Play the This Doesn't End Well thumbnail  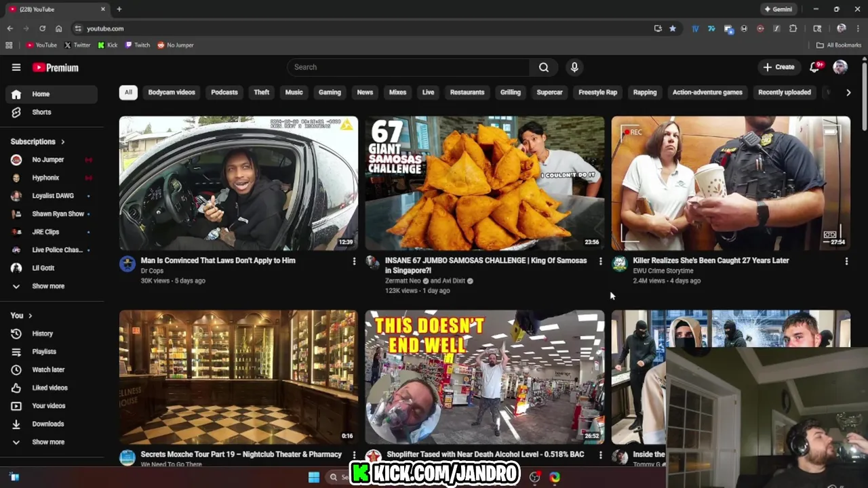[x=485, y=377]
